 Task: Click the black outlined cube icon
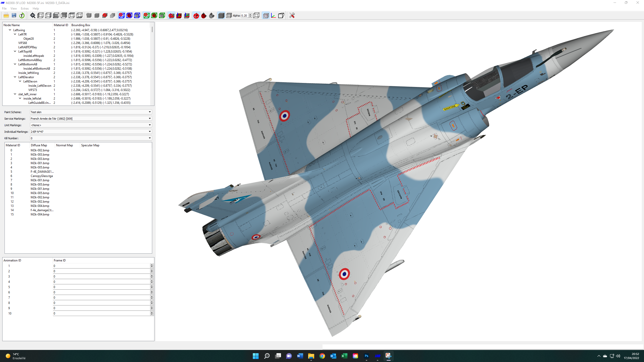(281, 16)
